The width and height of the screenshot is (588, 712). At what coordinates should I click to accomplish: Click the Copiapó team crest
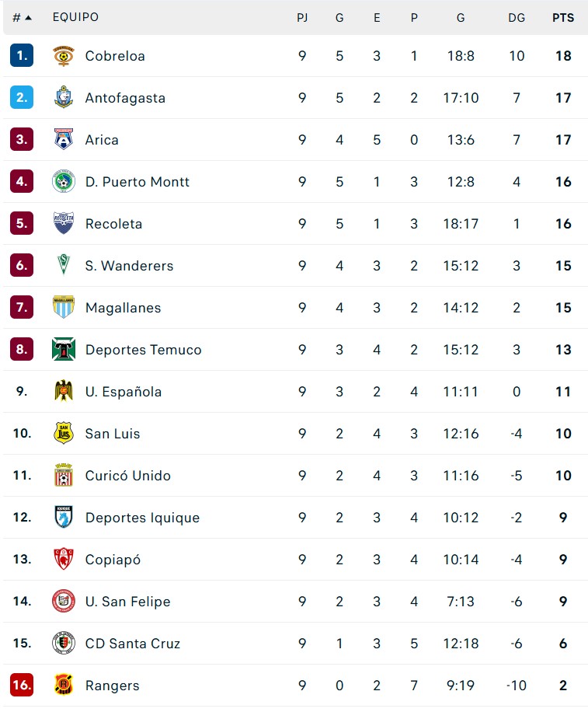coord(64,560)
